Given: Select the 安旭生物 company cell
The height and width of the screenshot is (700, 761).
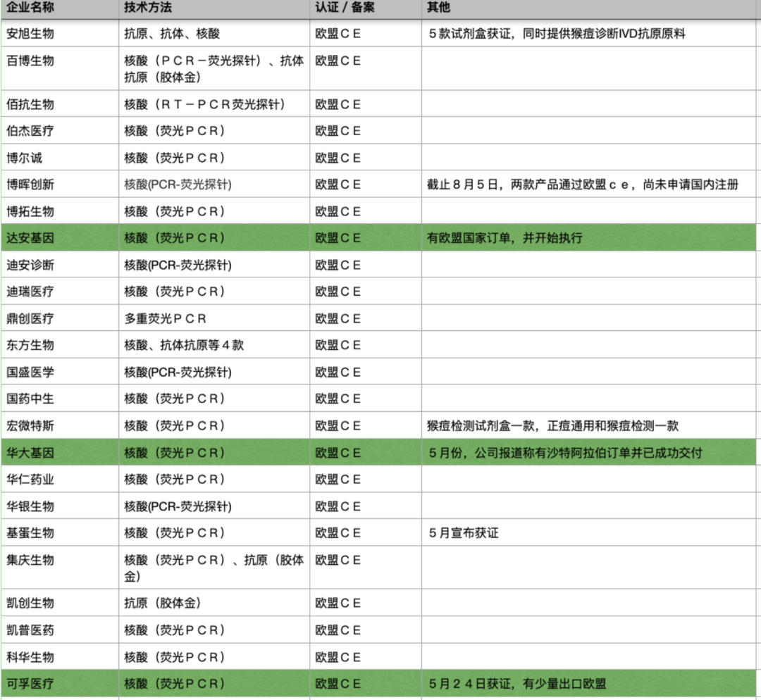Looking at the screenshot, I should click(x=60, y=34).
